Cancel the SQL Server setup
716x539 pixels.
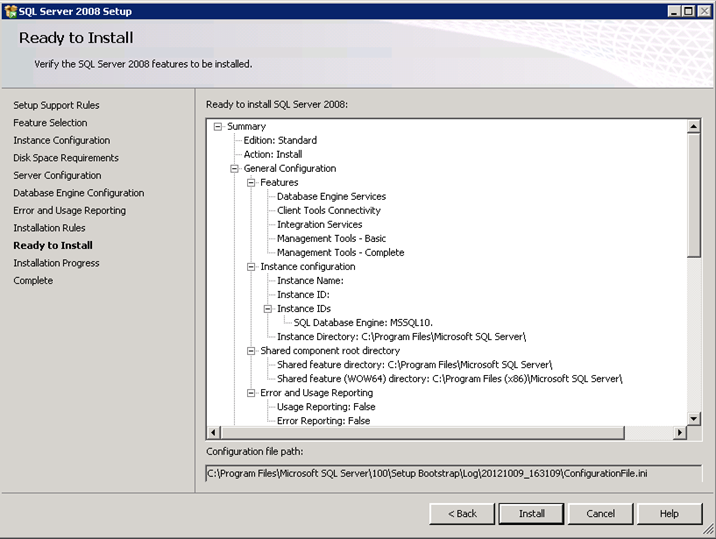coord(600,514)
